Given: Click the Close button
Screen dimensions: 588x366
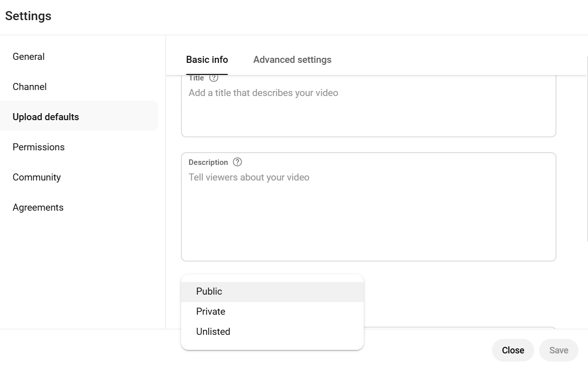Looking at the screenshot, I should (513, 350).
